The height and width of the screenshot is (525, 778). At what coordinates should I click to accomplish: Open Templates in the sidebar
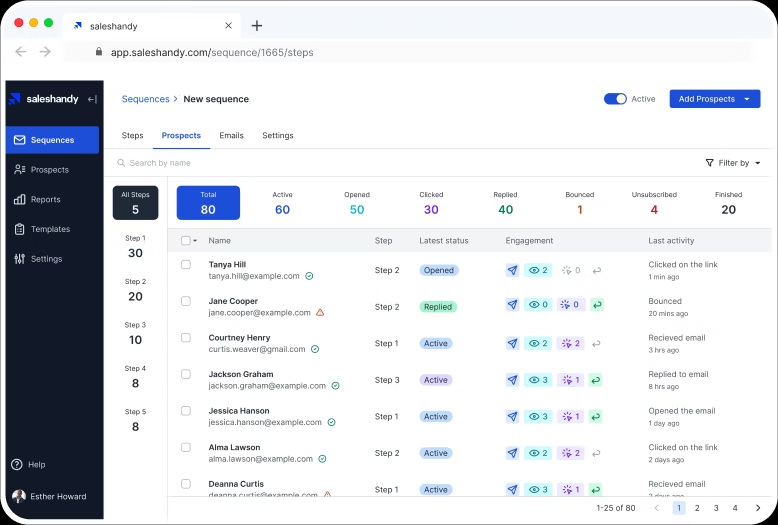click(x=49, y=229)
